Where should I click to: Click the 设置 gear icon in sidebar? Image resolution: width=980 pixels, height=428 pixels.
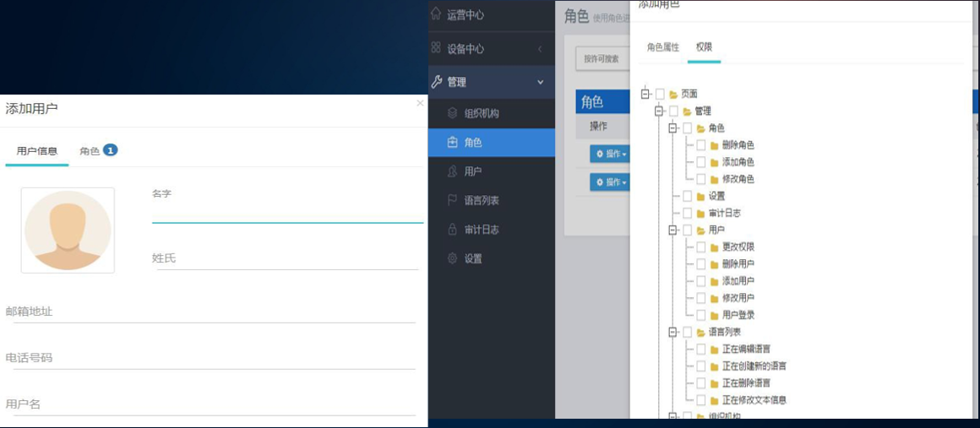(x=452, y=258)
